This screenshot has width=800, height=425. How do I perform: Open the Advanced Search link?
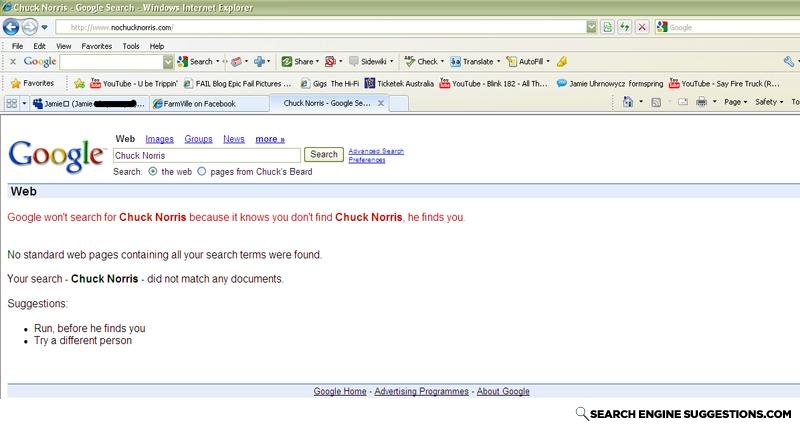coord(376,152)
